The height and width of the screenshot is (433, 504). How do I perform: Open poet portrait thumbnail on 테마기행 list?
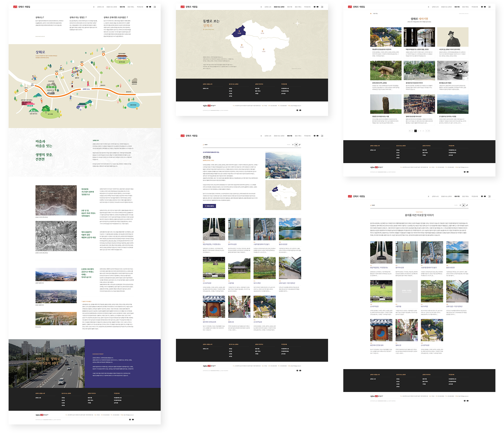[x=453, y=37]
